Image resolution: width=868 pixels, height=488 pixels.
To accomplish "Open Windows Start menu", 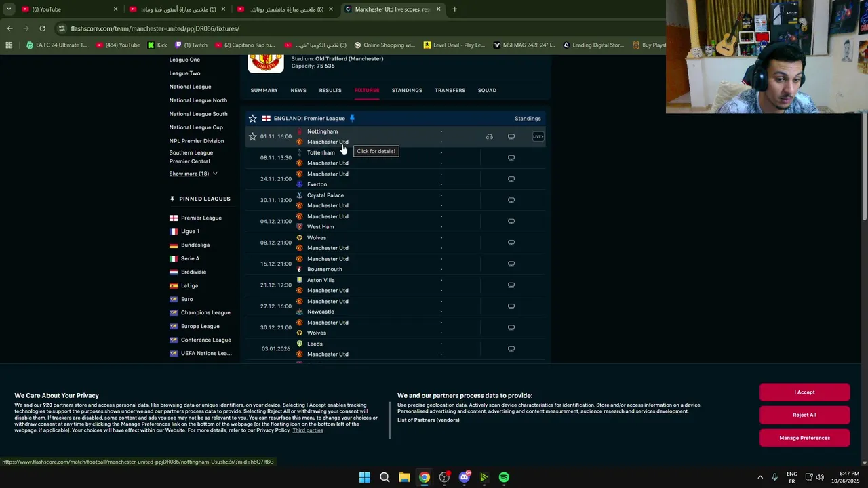I will pos(364,477).
